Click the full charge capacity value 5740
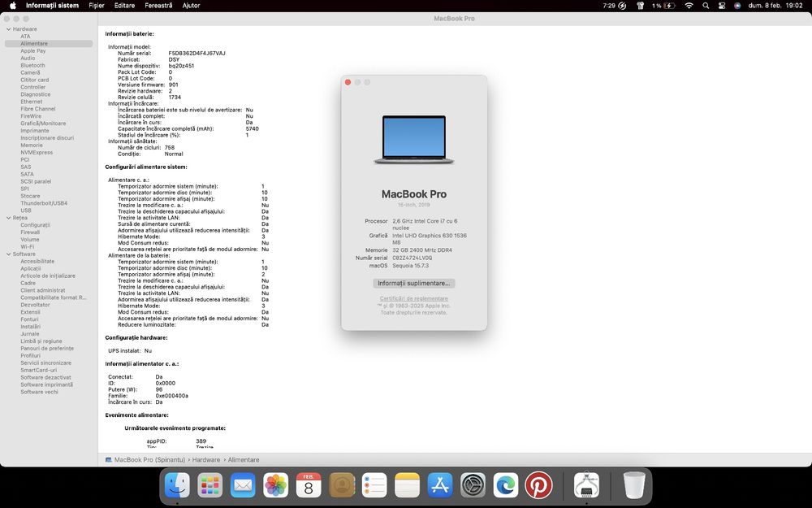 [253, 128]
